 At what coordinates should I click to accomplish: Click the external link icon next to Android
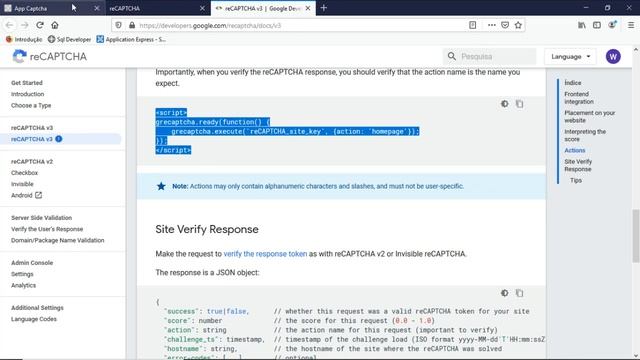(x=38, y=195)
